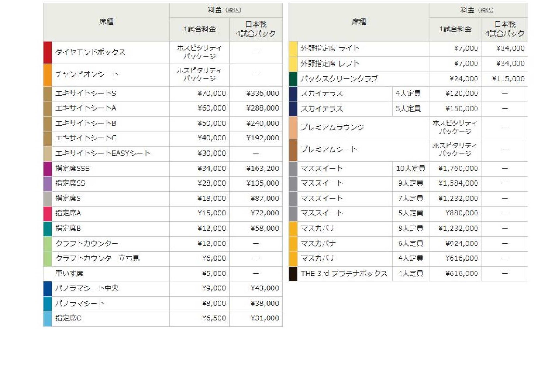
Task: Click the pink 指定席A color swatch
Action: coord(48,213)
